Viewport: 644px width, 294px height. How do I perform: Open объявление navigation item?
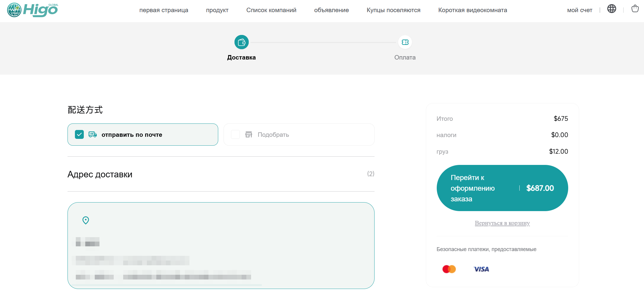click(331, 10)
